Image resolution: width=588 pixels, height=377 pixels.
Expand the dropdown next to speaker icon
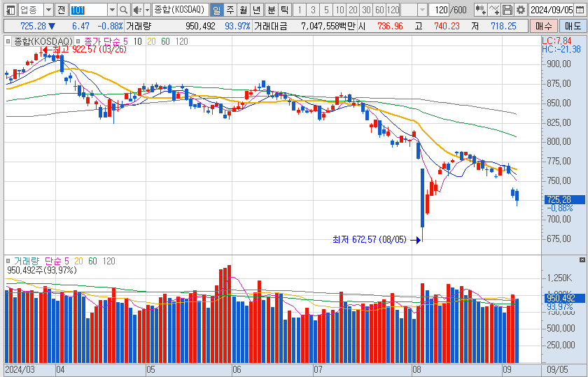pyautogui.click(x=147, y=10)
